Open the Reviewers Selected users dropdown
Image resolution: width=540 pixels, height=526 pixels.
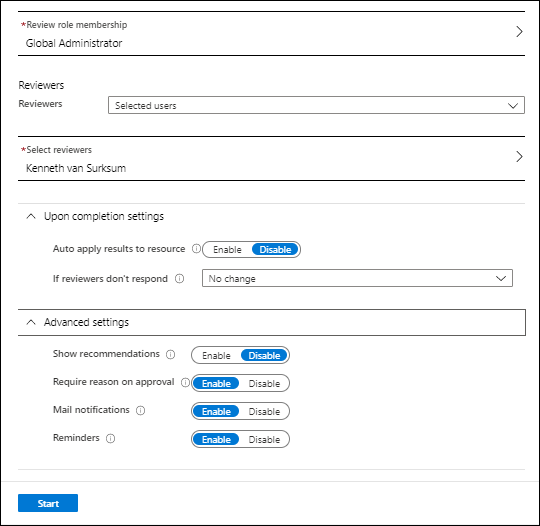316,105
